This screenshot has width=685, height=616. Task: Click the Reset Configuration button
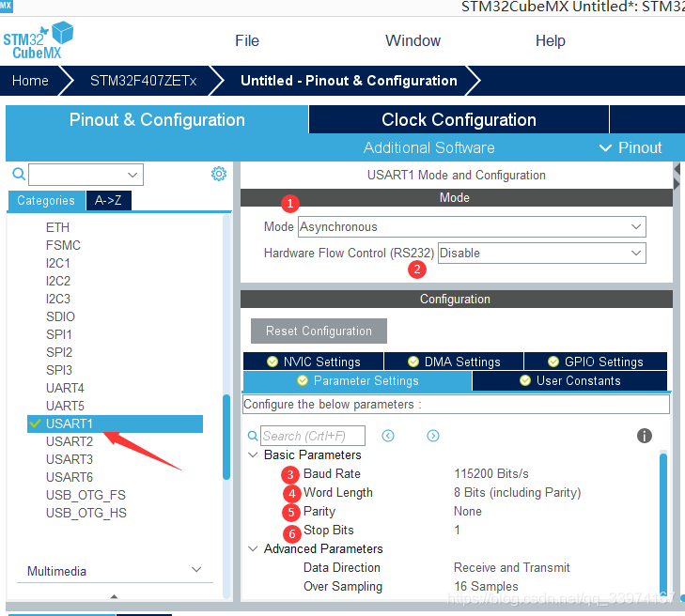click(319, 331)
